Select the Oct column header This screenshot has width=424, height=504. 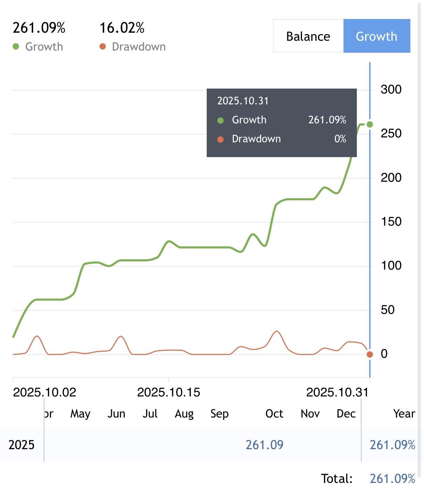tap(274, 414)
